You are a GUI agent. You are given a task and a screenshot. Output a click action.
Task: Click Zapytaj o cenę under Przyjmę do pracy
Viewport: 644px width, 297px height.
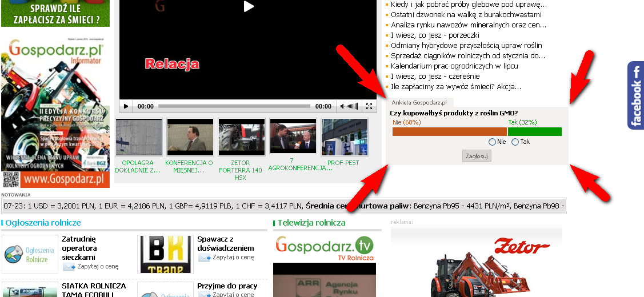click(233, 294)
